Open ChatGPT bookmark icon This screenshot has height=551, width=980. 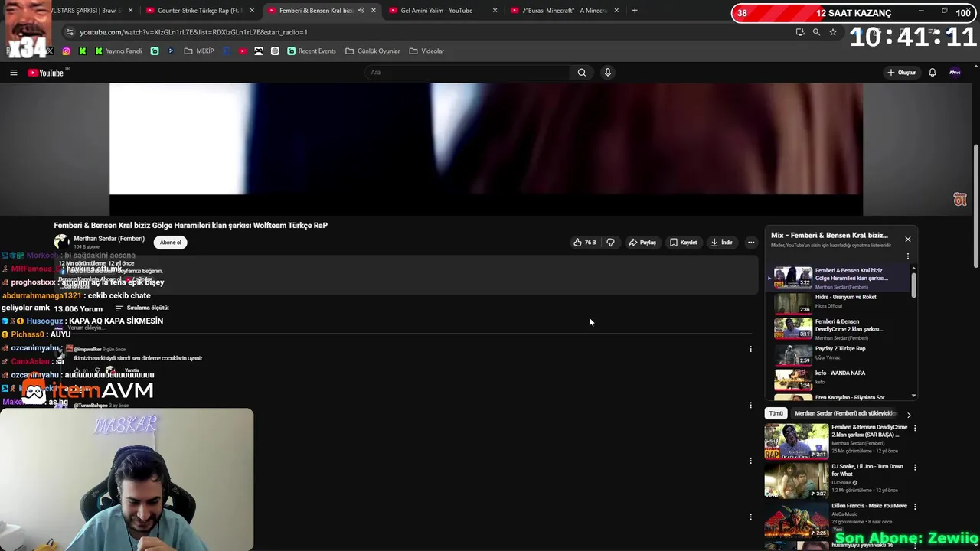pyautogui.click(x=275, y=51)
